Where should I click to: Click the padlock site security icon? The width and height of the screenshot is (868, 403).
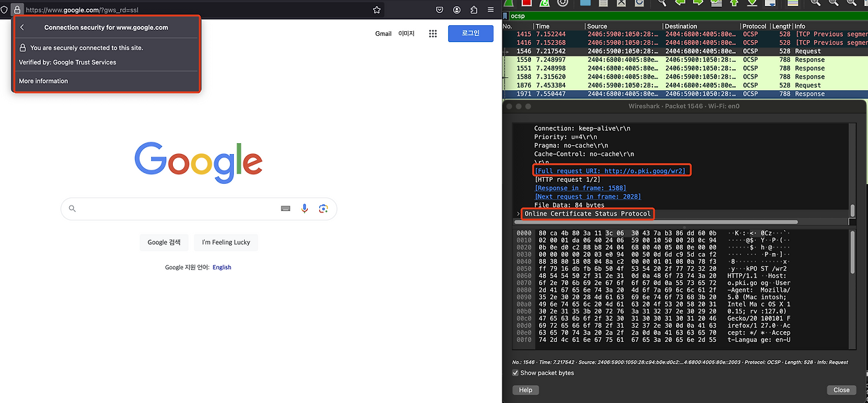click(17, 10)
